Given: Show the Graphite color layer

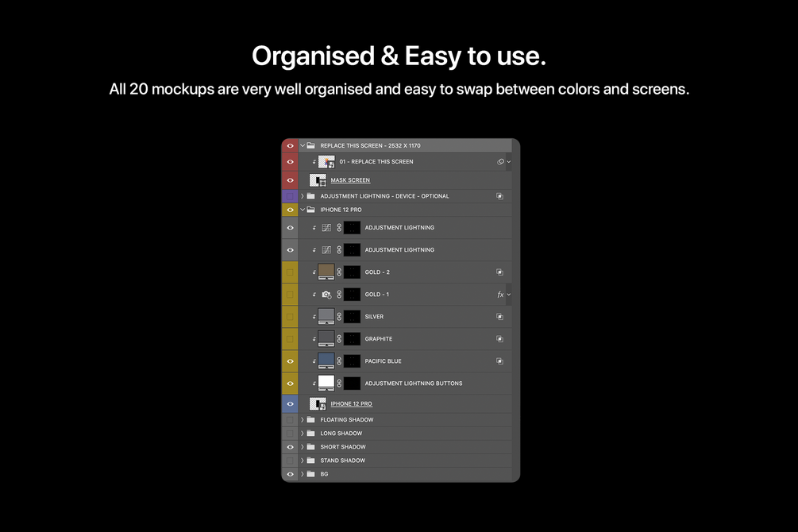Looking at the screenshot, I should (290, 339).
